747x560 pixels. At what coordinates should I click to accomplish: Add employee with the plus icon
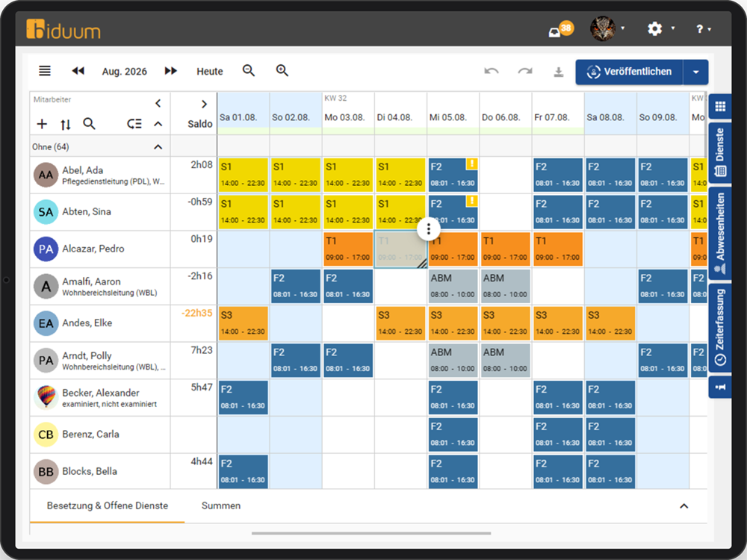pos(42,124)
